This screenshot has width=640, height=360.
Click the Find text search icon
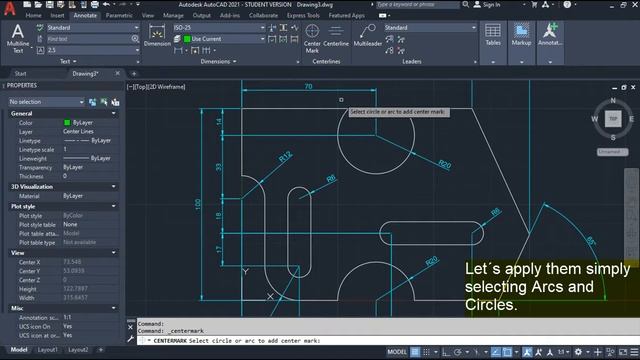tap(135, 39)
